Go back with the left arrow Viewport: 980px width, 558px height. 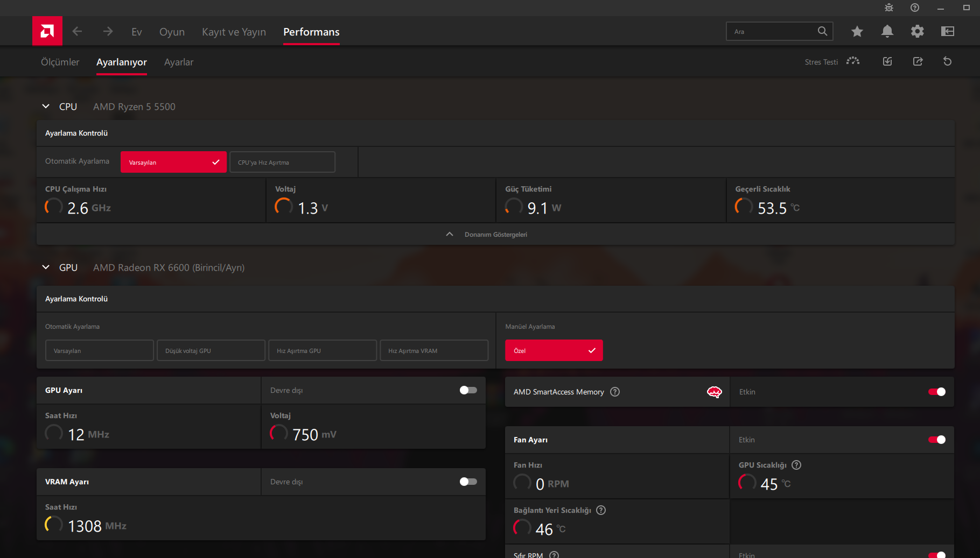(x=77, y=32)
